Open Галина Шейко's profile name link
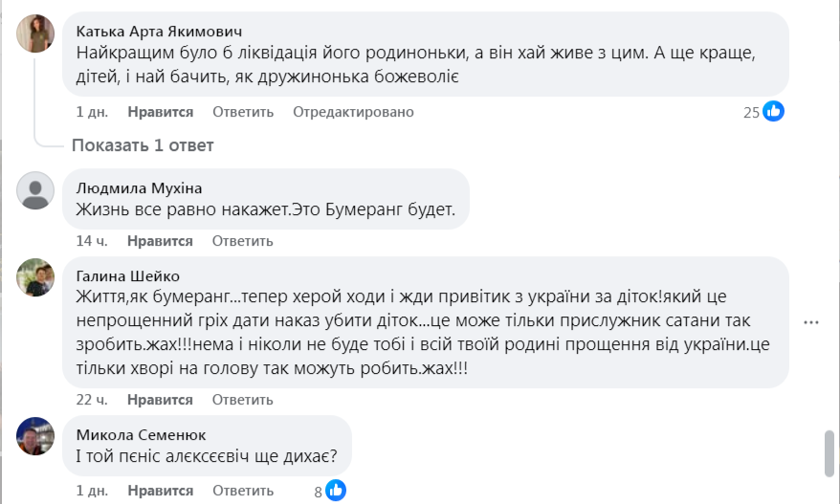 click(x=127, y=276)
